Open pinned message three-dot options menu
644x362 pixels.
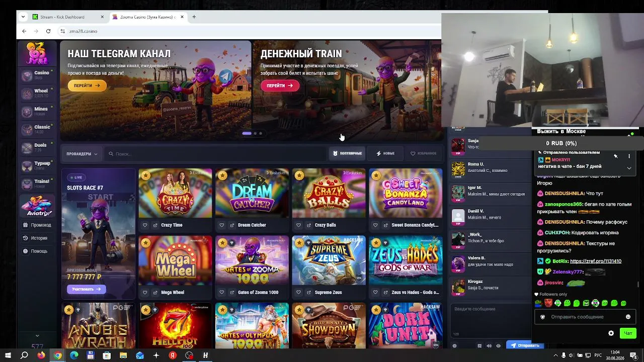coord(629,156)
